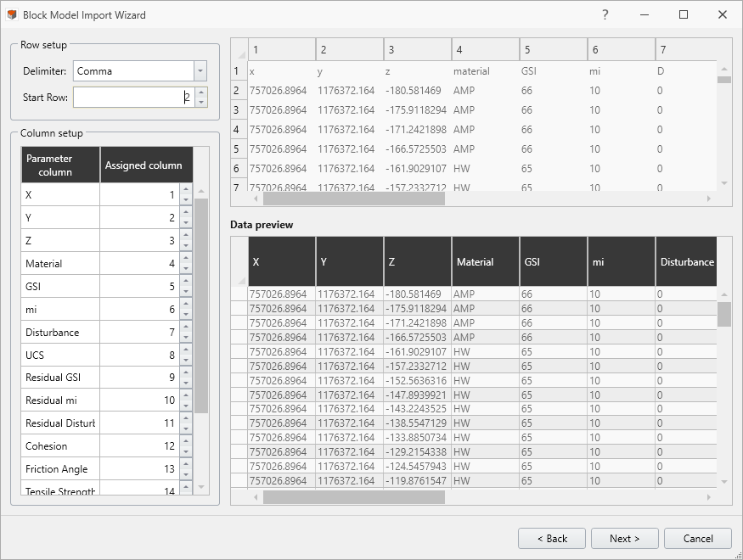The height and width of the screenshot is (560, 743).
Task: Click Data preview horizontal scrollbar thumb
Action: [354, 497]
